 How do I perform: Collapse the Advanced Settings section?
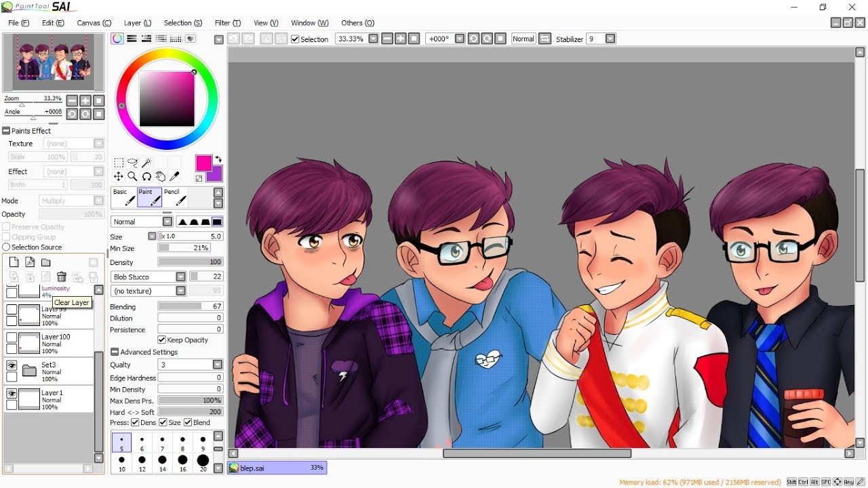pyautogui.click(x=115, y=352)
